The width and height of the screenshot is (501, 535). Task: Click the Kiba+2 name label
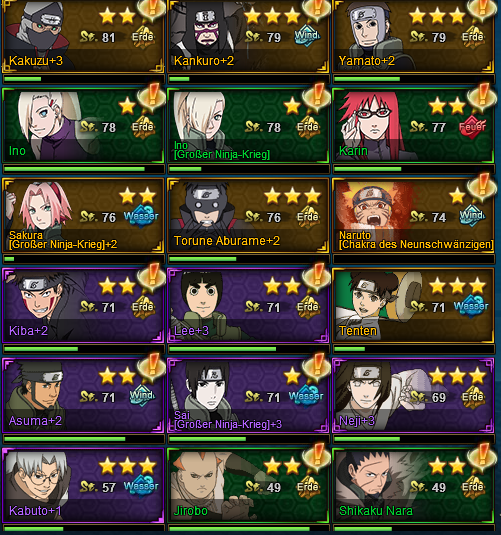click(x=28, y=331)
